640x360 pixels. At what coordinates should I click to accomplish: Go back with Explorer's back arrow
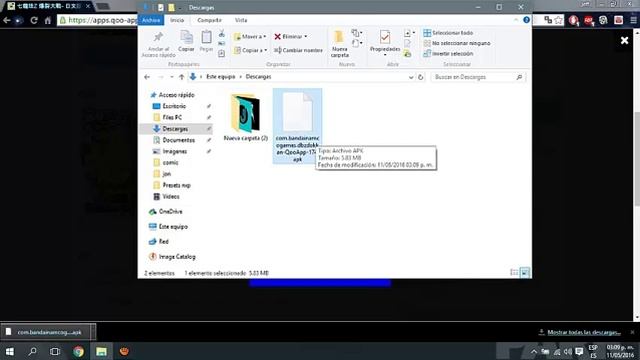[x=147, y=77]
